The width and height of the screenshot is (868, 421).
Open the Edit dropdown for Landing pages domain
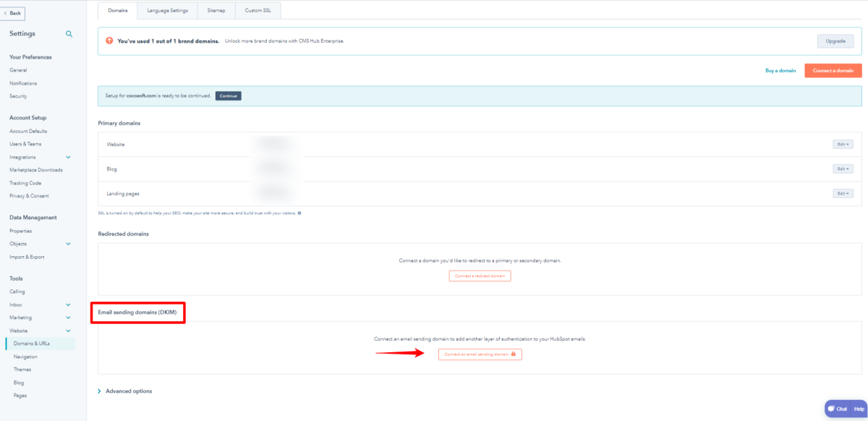[x=843, y=193]
